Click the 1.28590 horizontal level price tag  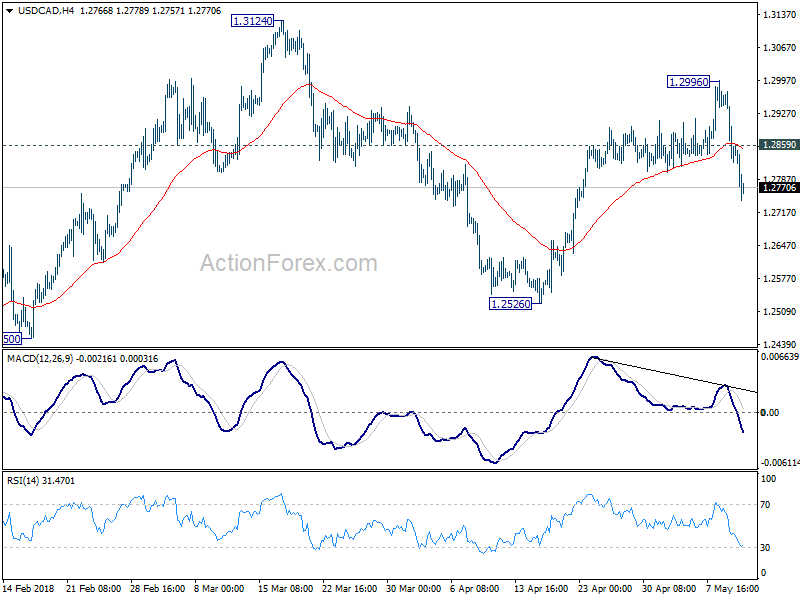pos(779,145)
